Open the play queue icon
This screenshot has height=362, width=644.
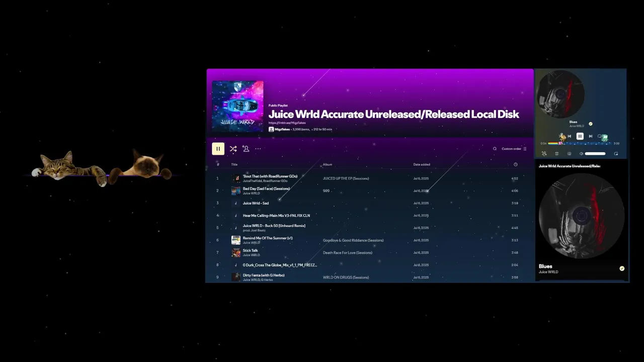[556, 154]
